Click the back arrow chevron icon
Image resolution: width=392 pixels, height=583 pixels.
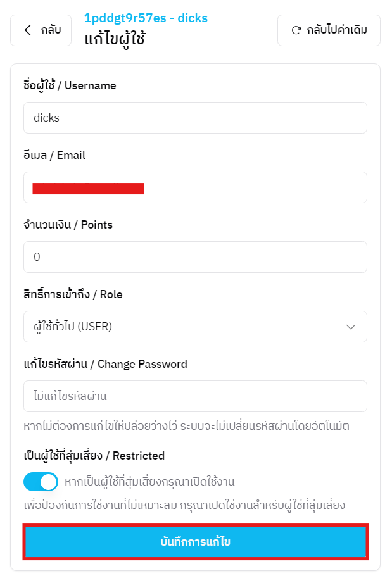pos(28,30)
